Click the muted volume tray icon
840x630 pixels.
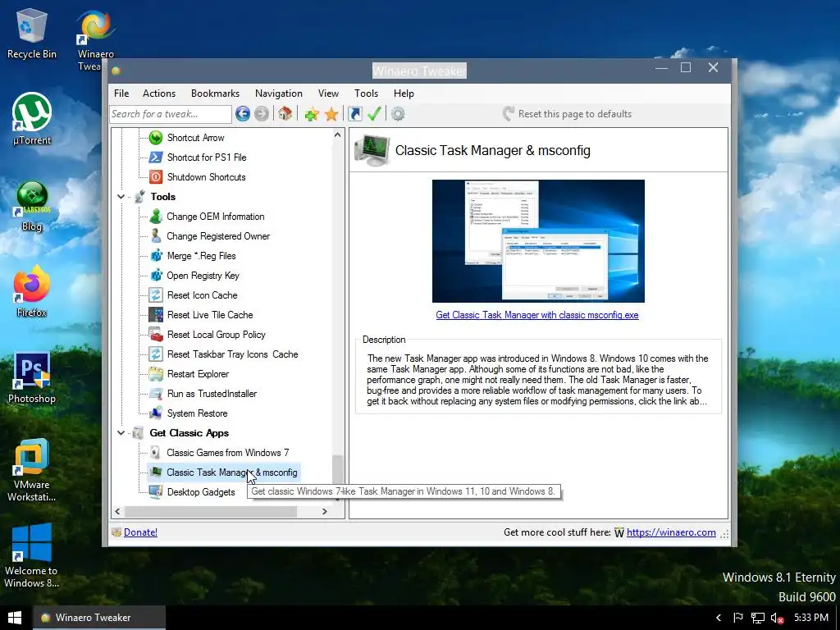pyautogui.click(x=778, y=619)
